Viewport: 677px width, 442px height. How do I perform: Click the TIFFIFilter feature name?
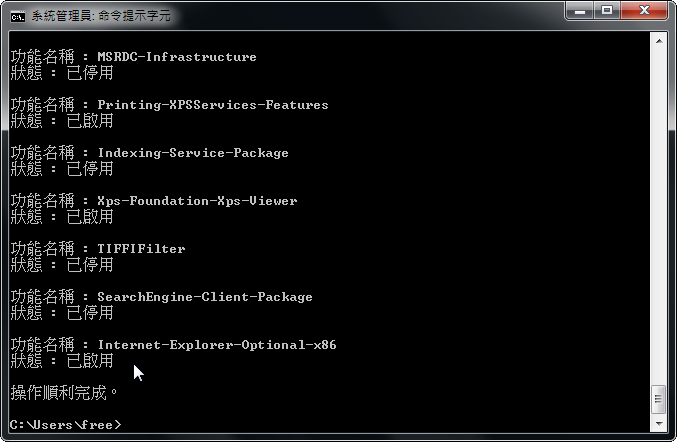(x=141, y=249)
